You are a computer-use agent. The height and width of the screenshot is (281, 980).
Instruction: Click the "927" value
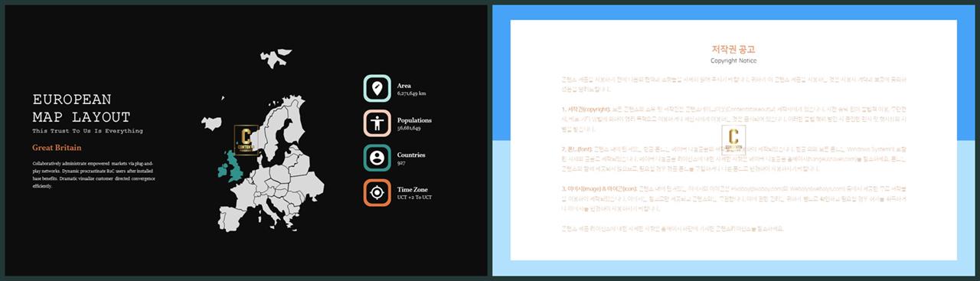pyautogui.click(x=401, y=163)
